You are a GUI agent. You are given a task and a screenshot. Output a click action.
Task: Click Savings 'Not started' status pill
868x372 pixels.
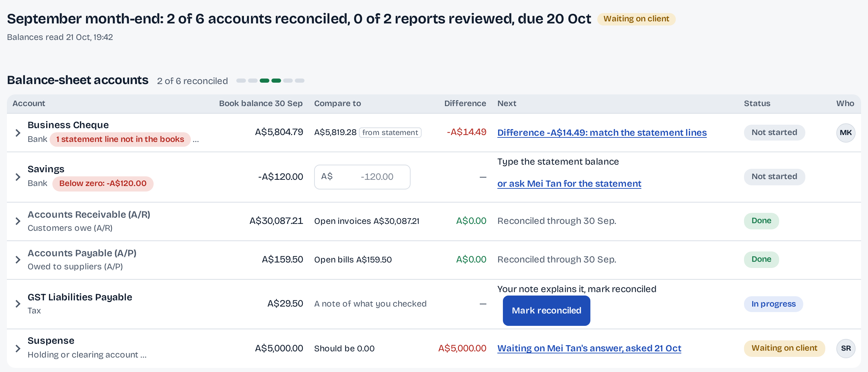(774, 177)
